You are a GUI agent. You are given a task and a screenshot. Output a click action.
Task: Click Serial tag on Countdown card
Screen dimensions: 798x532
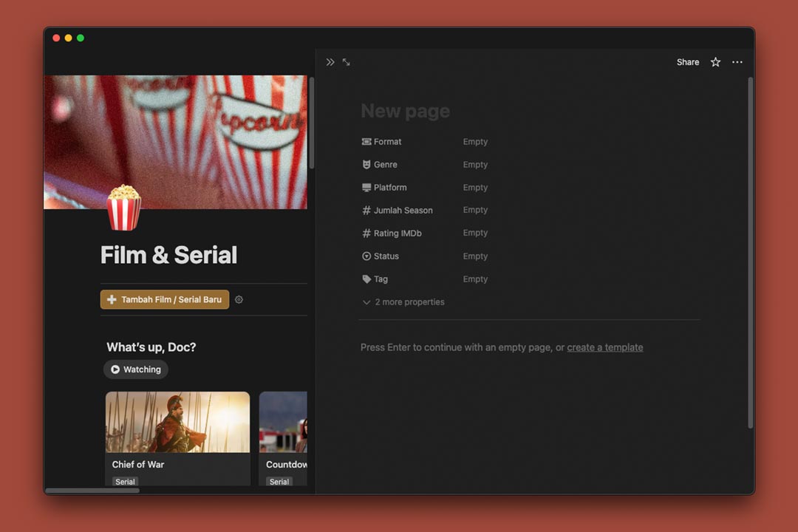pyautogui.click(x=279, y=481)
